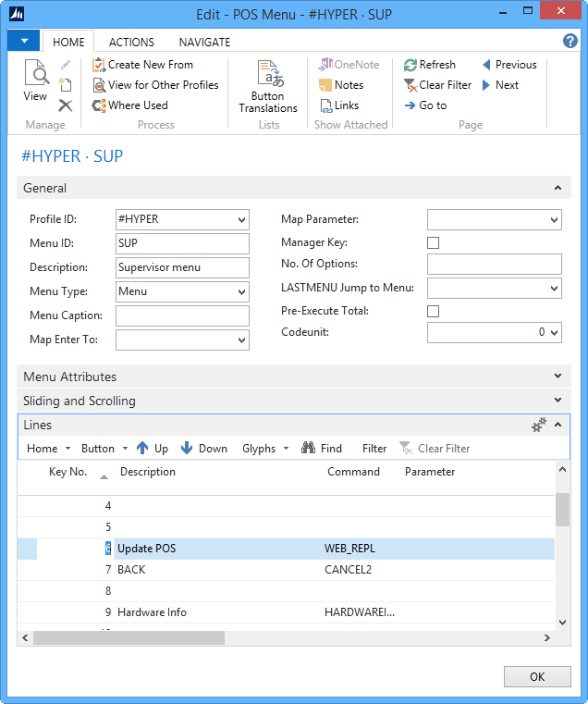Viewport: 588px width, 704px height.
Task: Toggle the Pre-Execute Total checkbox
Action: click(x=433, y=312)
